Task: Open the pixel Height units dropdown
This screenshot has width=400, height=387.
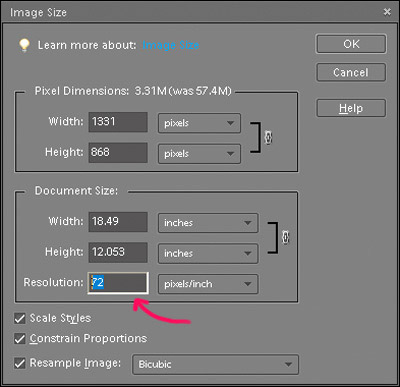Action: coord(199,154)
